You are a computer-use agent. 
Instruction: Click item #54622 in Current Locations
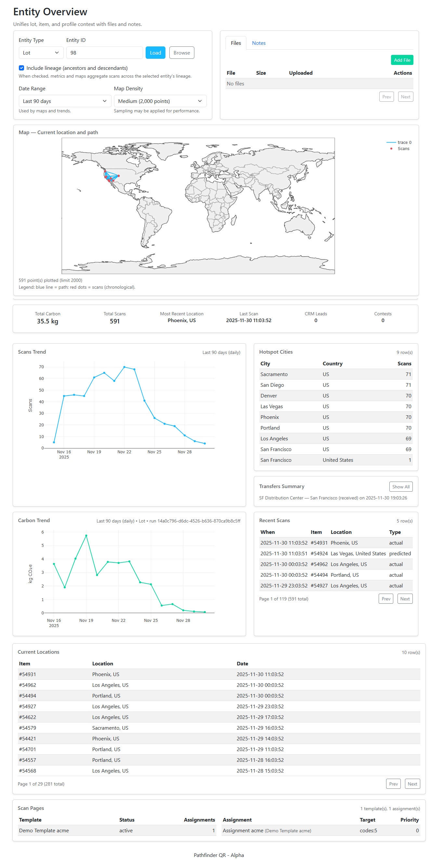pos(27,717)
